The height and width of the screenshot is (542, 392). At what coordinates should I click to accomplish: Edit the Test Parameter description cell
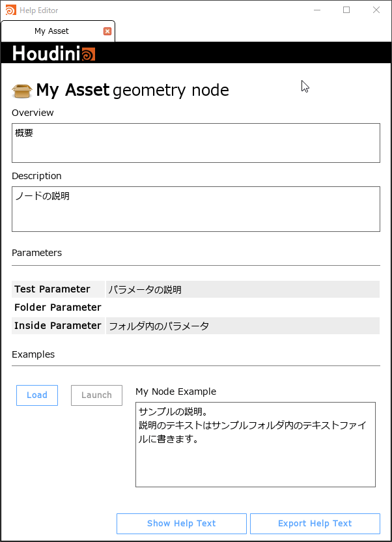click(242, 290)
